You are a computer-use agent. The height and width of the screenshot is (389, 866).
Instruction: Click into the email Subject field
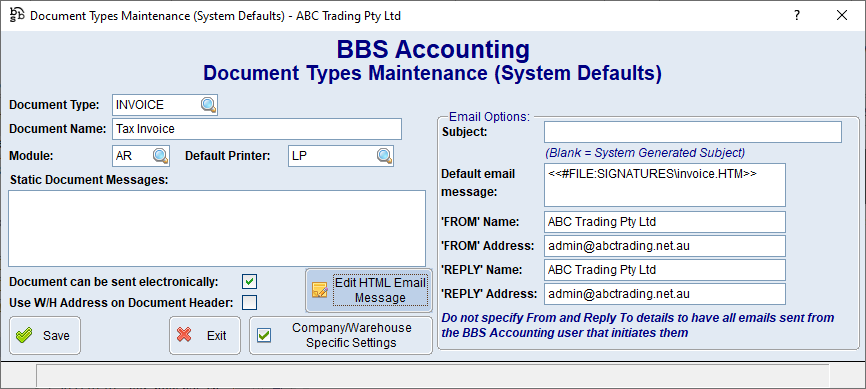pos(693,132)
